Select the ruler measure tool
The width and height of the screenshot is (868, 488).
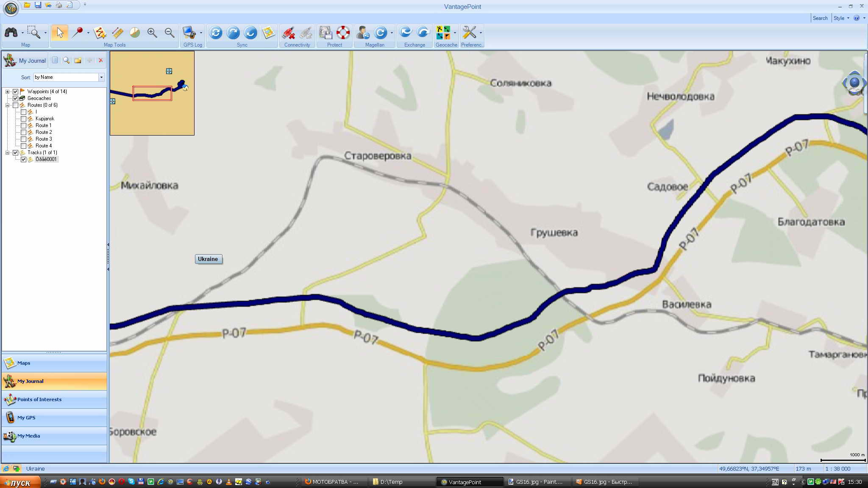[x=117, y=33]
